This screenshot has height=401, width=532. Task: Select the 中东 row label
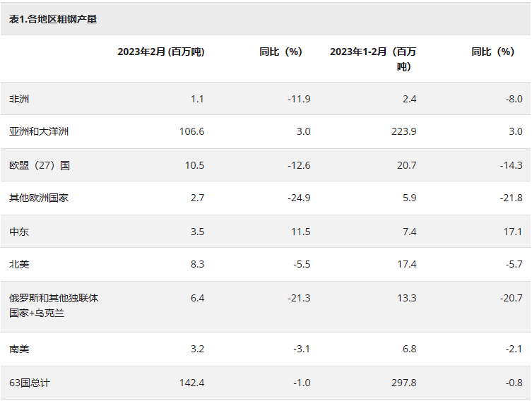20,232
